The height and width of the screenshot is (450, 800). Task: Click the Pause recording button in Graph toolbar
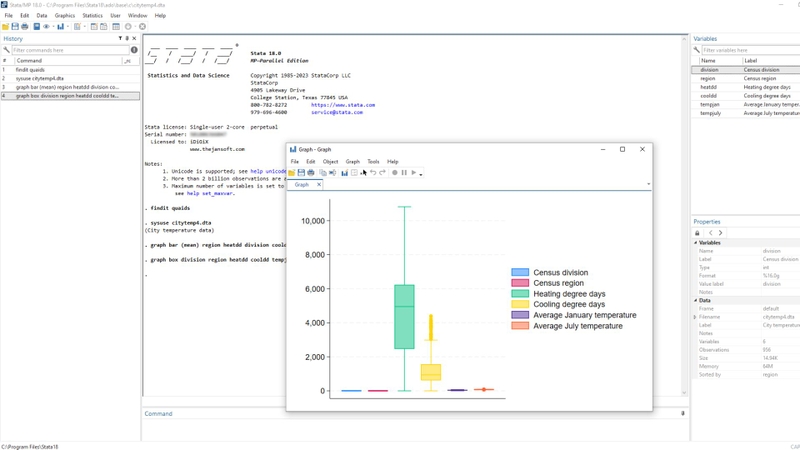point(404,172)
